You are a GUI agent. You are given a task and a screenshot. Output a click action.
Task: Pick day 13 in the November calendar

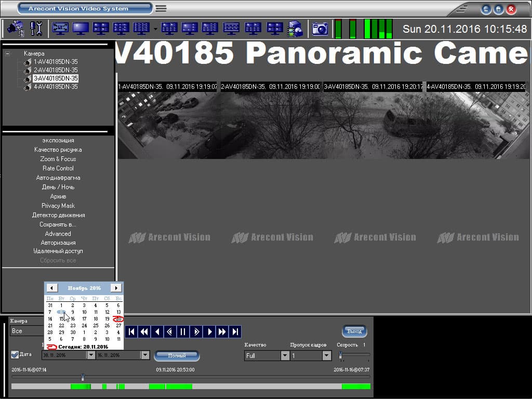[118, 312]
